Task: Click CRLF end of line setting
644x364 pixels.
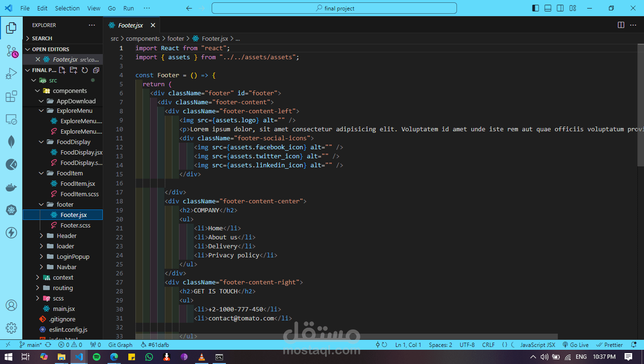Action: tap(488, 345)
